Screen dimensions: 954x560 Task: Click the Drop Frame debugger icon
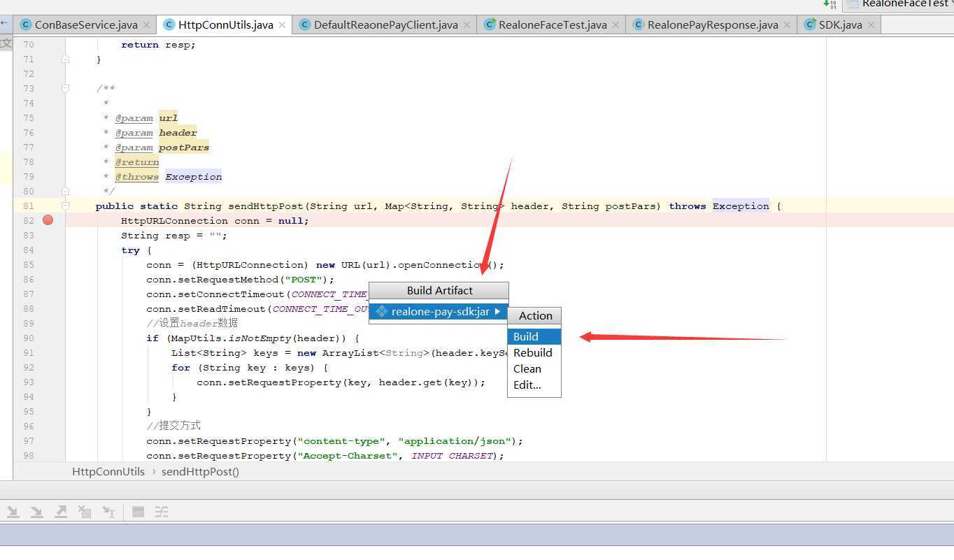coord(85,512)
